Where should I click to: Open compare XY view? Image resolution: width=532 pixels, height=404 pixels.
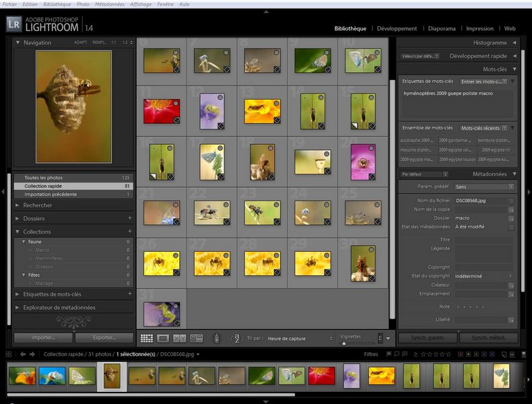tap(179, 338)
